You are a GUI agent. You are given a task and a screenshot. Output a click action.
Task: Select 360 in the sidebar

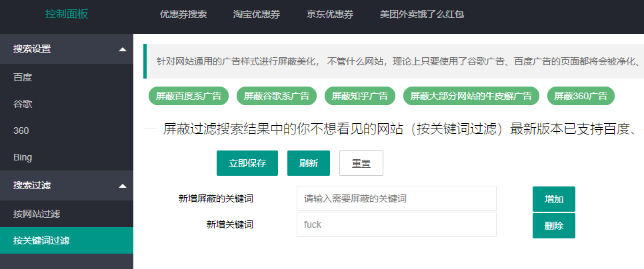pos(67,131)
